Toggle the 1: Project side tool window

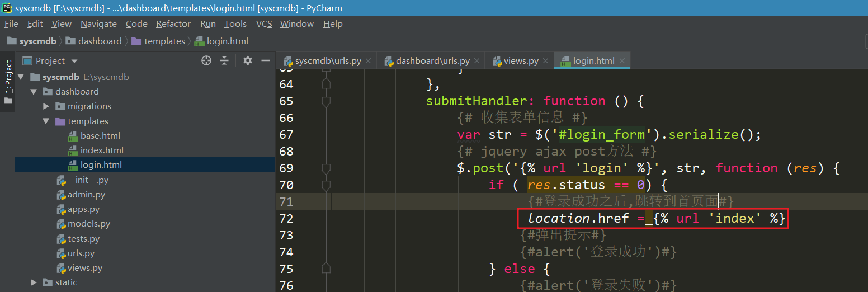point(8,83)
